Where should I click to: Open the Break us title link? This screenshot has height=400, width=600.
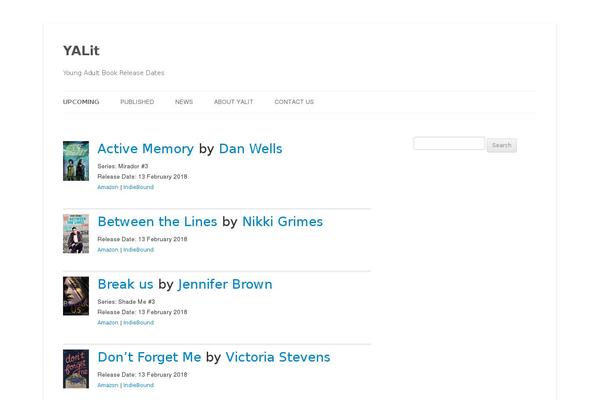[125, 284]
